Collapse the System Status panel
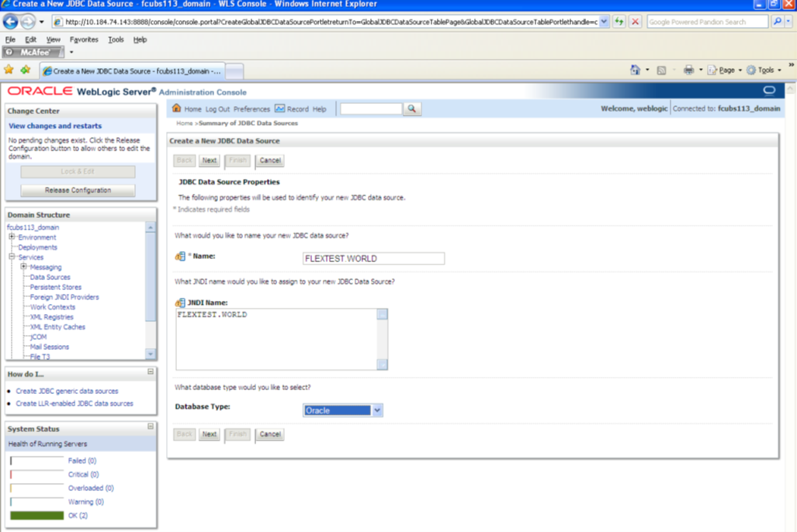Viewport: 797px width, 532px height. [151, 427]
